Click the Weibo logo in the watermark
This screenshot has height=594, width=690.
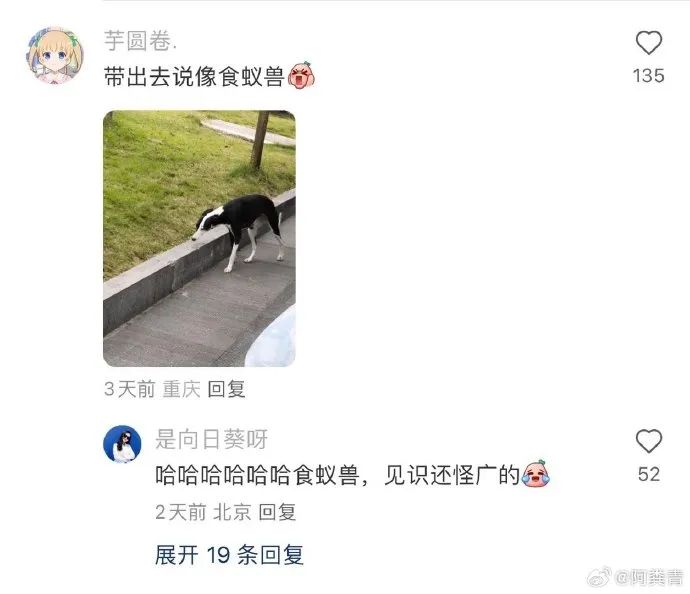[x=599, y=576]
